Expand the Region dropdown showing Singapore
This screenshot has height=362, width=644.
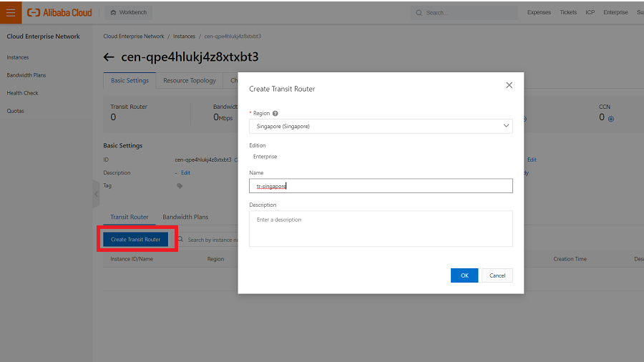point(381,127)
